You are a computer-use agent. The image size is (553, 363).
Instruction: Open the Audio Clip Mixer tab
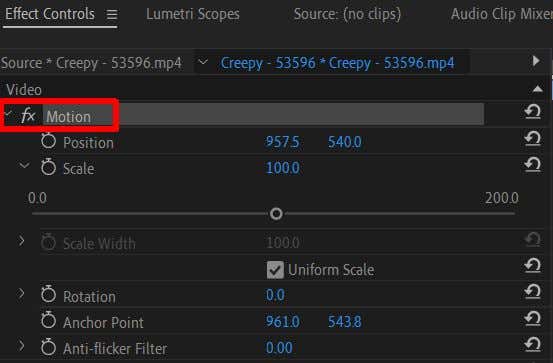tap(502, 14)
